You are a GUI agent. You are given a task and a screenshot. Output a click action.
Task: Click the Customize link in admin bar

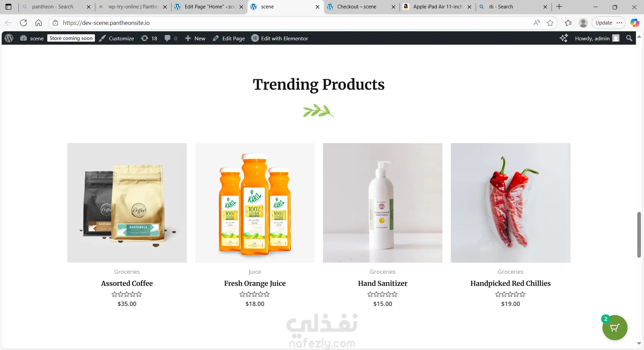click(117, 38)
